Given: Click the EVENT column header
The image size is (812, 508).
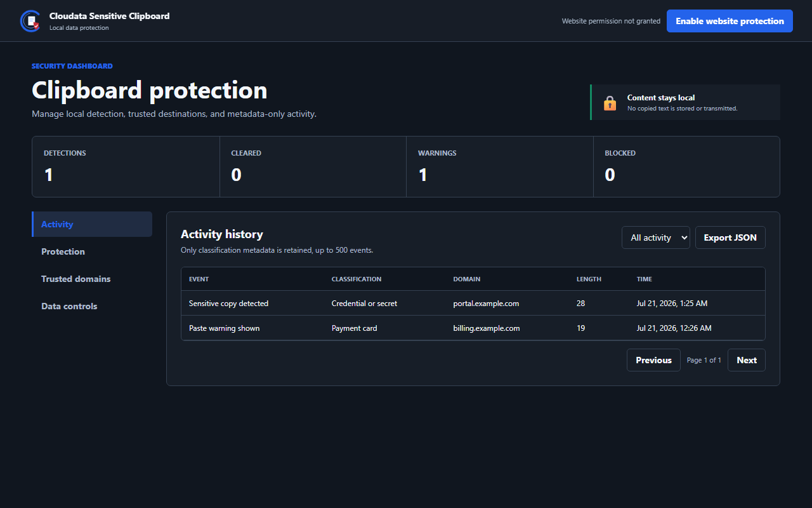Looking at the screenshot, I should coord(199,279).
